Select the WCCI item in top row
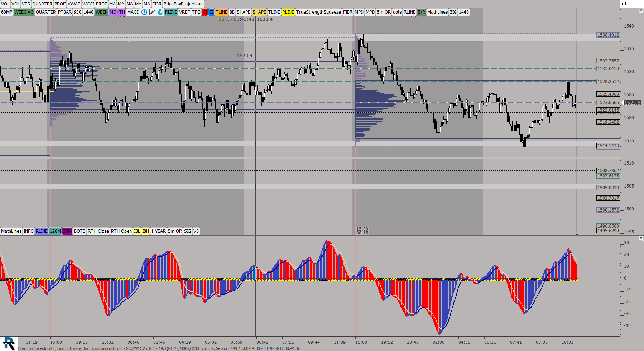The image size is (644, 351). [88, 4]
